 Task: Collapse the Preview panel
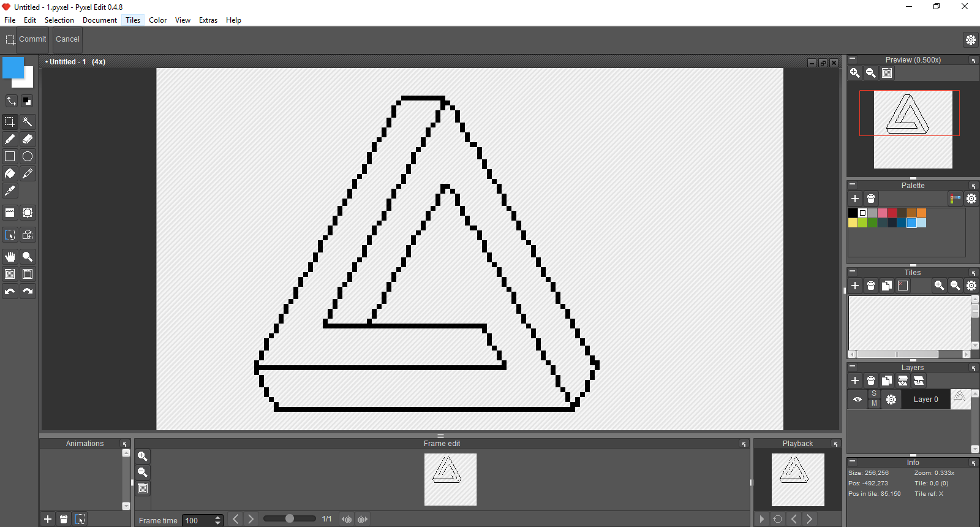point(853,59)
